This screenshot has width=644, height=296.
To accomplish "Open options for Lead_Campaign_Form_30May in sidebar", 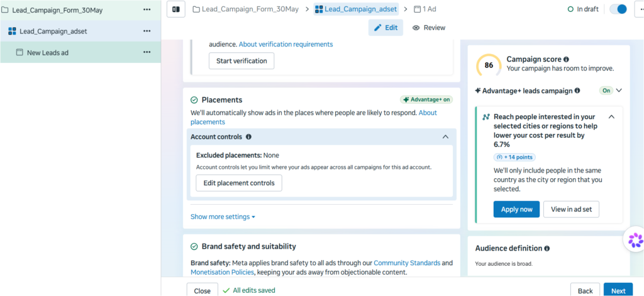I will point(147,10).
